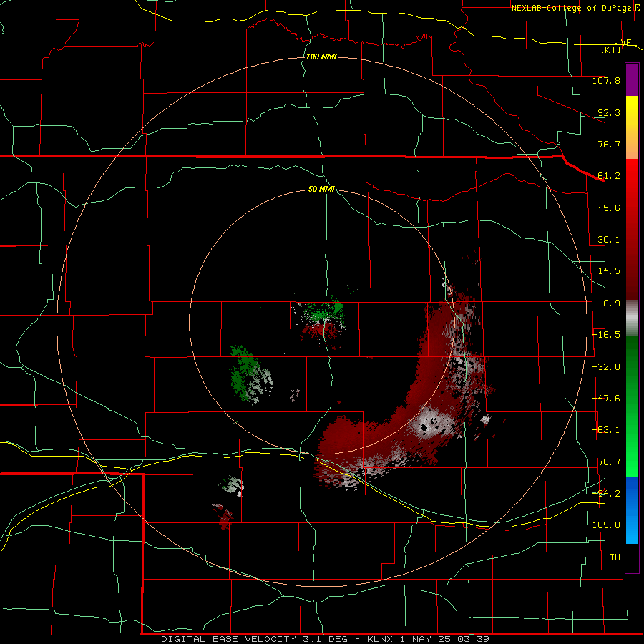
Task: Select the -32.0 legend value
Action: [x=606, y=367]
